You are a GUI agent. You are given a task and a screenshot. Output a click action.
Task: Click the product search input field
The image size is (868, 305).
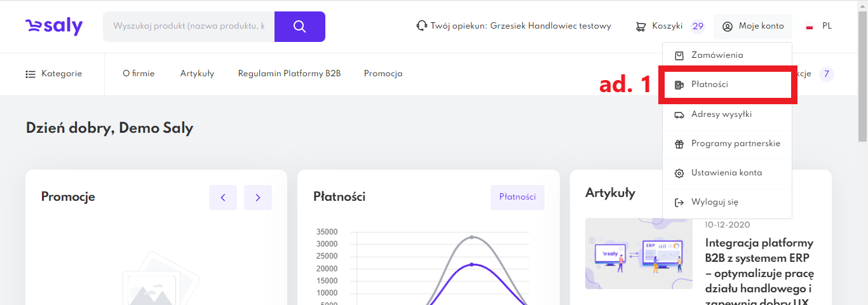[x=189, y=27]
